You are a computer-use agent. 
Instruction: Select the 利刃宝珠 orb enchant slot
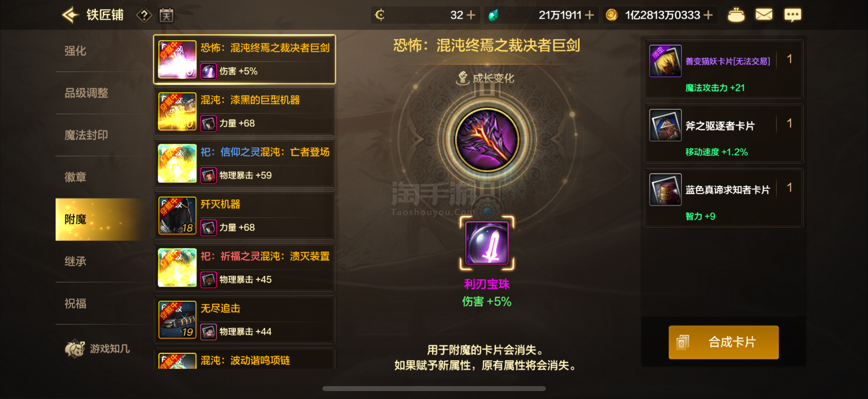click(487, 243)
